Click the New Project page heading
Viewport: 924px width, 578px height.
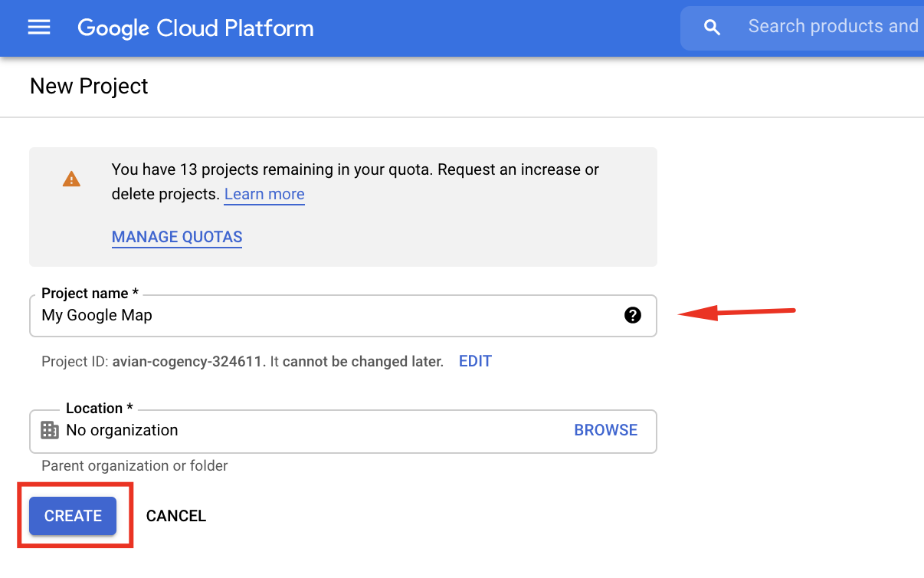89,87
